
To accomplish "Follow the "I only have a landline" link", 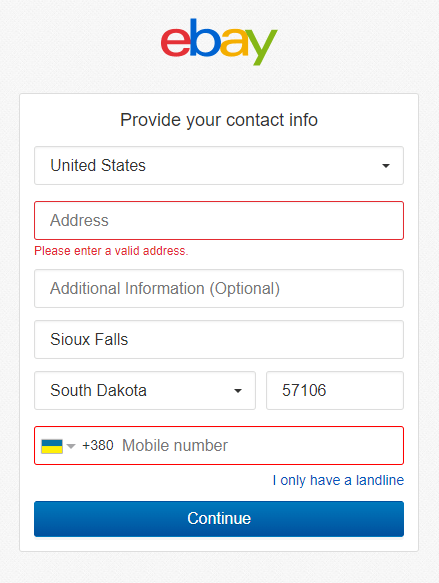I will tap(338, 480).
